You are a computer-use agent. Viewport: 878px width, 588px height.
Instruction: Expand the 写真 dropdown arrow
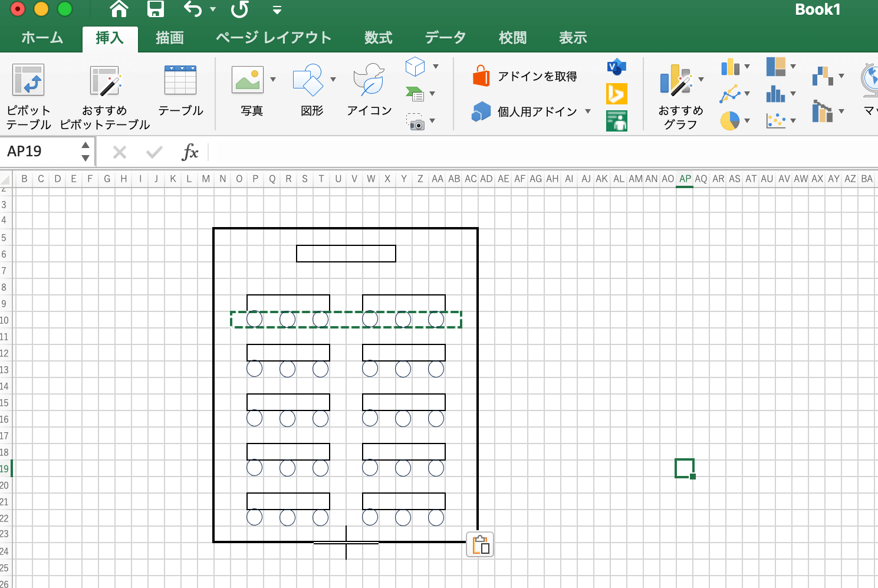(273, 80)
